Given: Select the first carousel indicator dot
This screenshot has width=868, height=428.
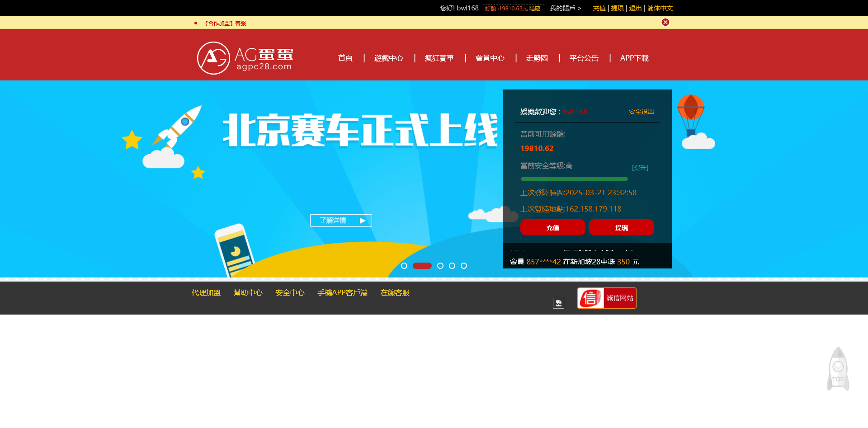Looking at the screenshot, I should tap(405, 266).
